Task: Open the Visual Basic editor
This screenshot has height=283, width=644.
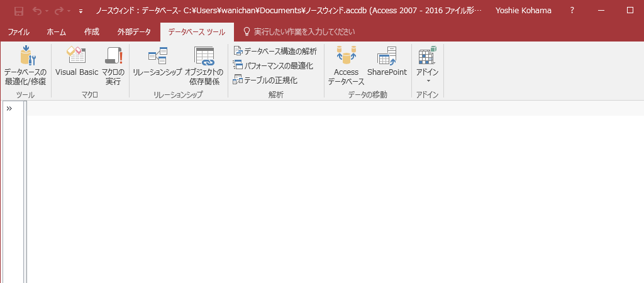Action: pos(77,62)
